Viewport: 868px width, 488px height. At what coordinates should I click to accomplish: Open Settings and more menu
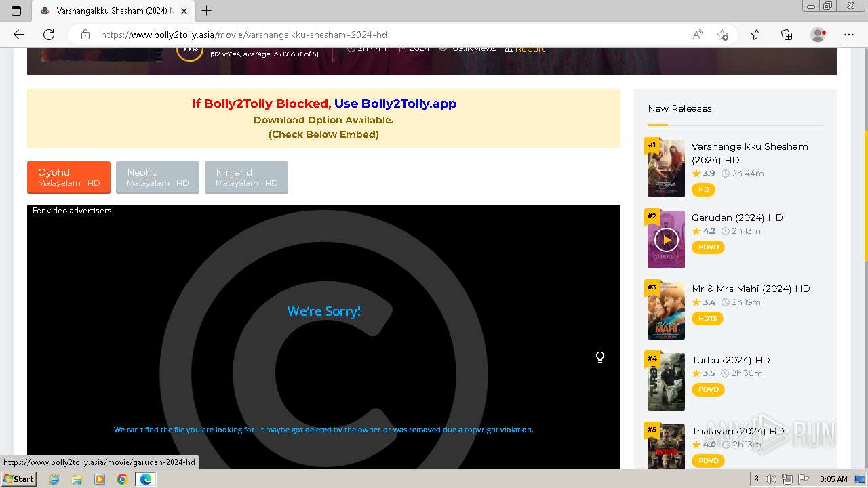849,35
